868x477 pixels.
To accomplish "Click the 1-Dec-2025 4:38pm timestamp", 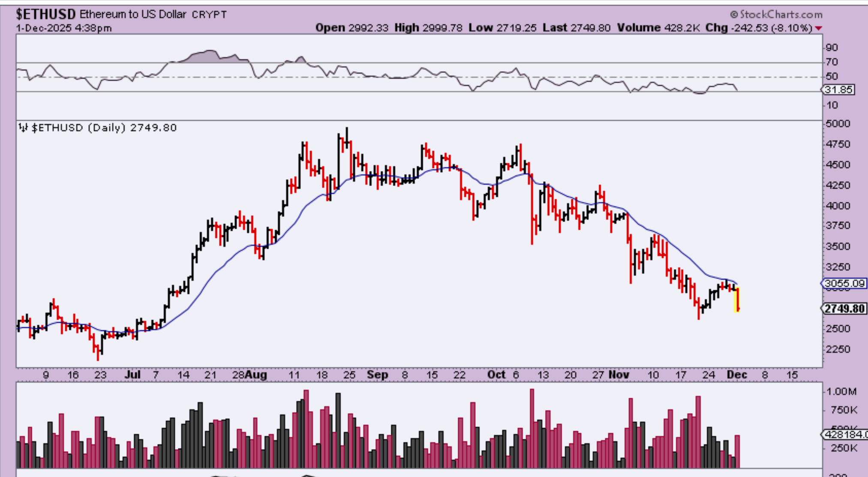I will (x=64, y=28).
